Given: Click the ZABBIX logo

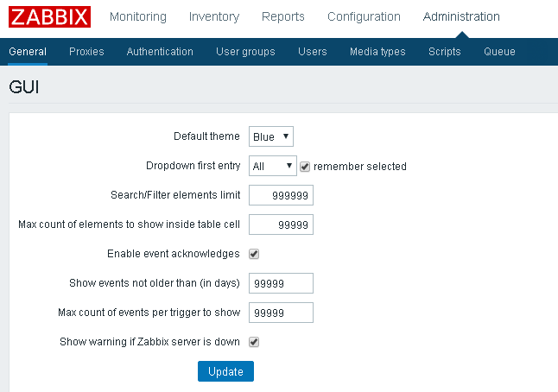Looking at the screenshot, I should point(49,16).
